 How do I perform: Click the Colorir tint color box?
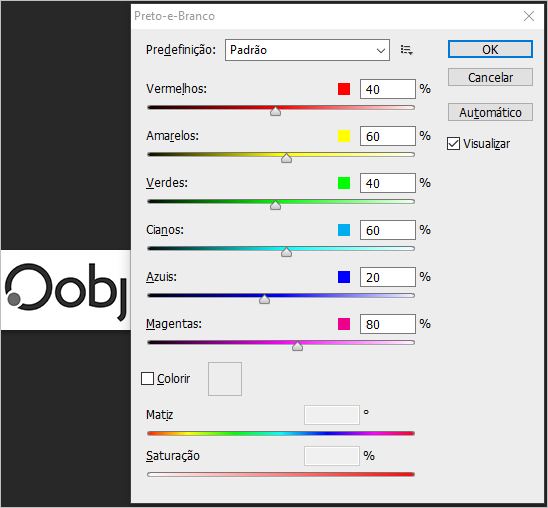click(x=225, y=379)
